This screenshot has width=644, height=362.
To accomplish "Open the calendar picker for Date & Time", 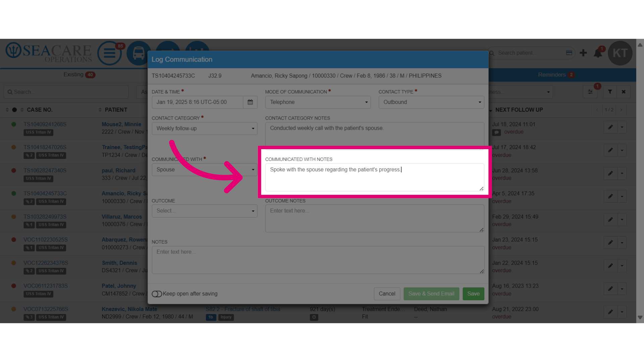I will [x=250, y=102].
